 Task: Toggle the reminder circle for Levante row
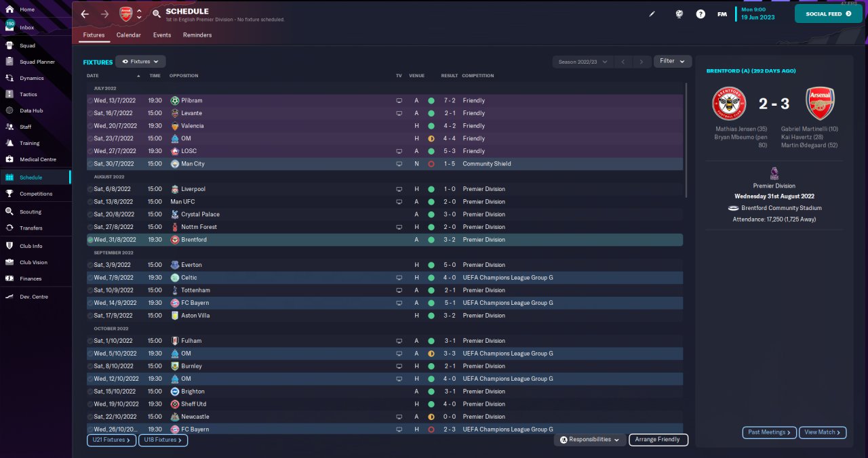90,113
